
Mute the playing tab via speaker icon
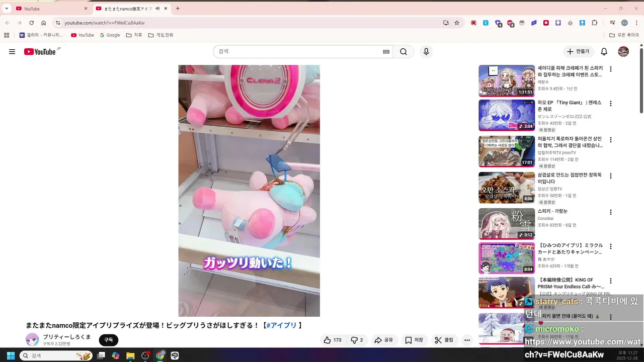pos(157,9)
